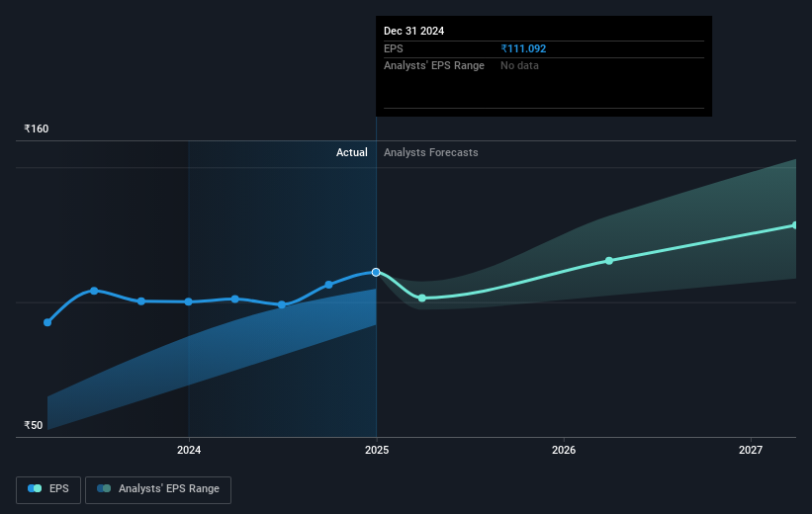Click the 2026 x-axis label

[x=564, y=450]
